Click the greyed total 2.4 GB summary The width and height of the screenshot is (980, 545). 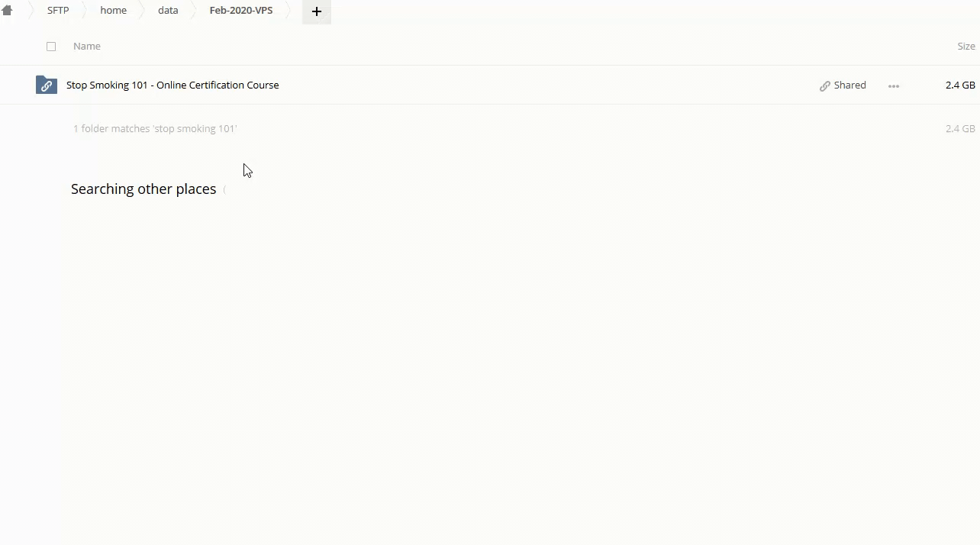click(x=959, y=129)
